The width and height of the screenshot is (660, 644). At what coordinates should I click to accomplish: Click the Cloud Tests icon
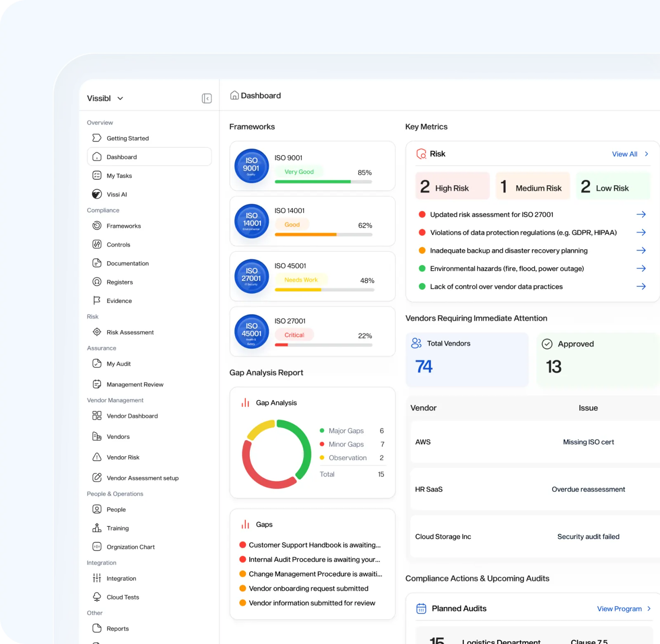pos(97,597)
